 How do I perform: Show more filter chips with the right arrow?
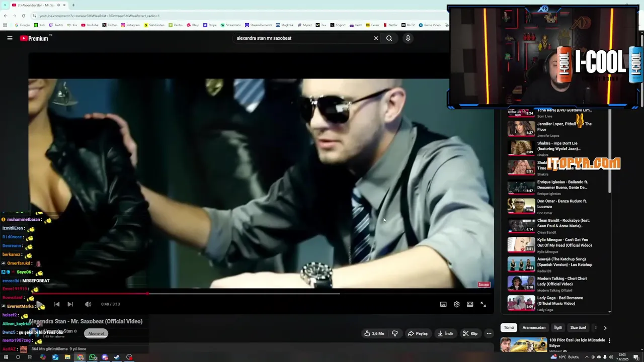click(x=605, y=328)
